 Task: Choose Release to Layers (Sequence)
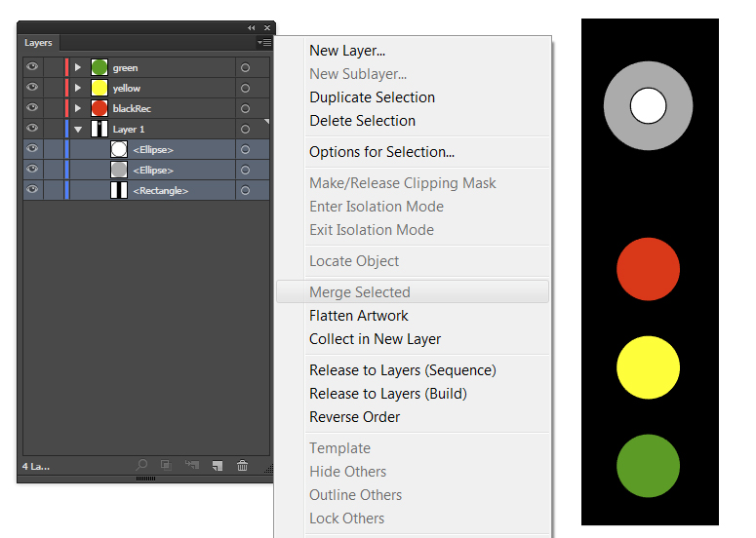[x=402, y=370]
